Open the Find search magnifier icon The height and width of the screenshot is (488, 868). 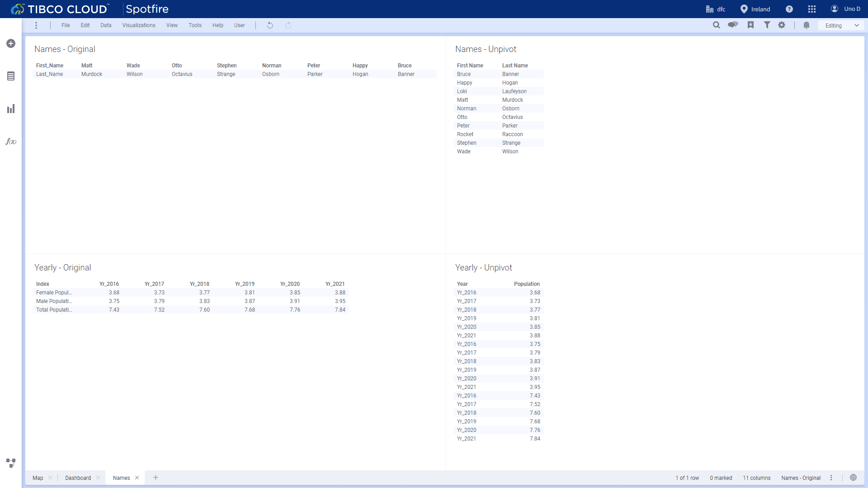point(717,25)
